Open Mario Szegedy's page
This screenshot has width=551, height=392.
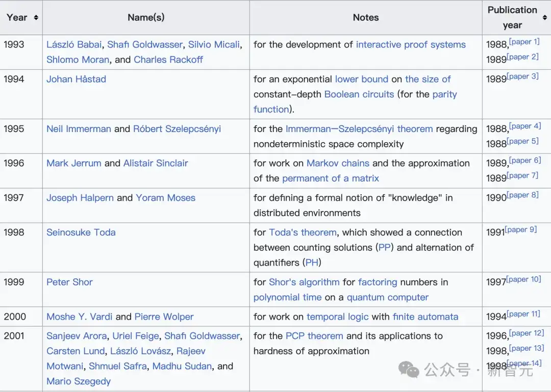coord(79,381)
